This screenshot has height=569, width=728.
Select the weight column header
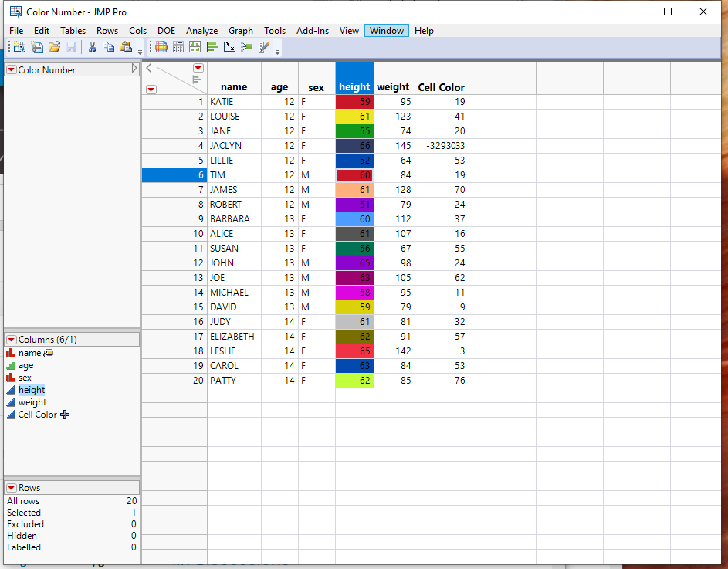point(394,86)
